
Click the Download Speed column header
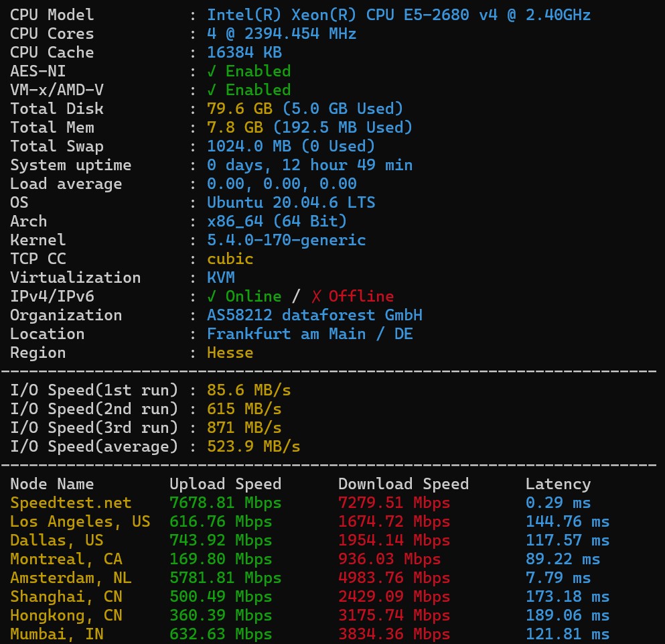tap(404, 484)
